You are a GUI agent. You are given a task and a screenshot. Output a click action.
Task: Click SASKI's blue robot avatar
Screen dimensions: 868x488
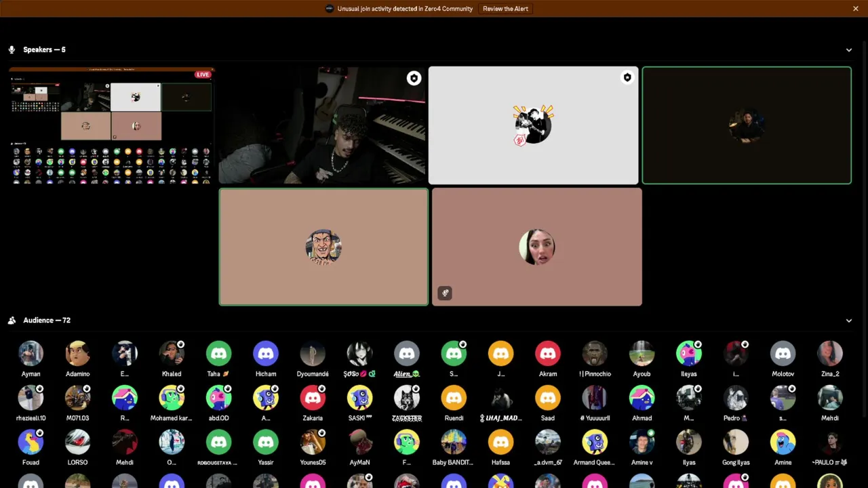(359, 398)
